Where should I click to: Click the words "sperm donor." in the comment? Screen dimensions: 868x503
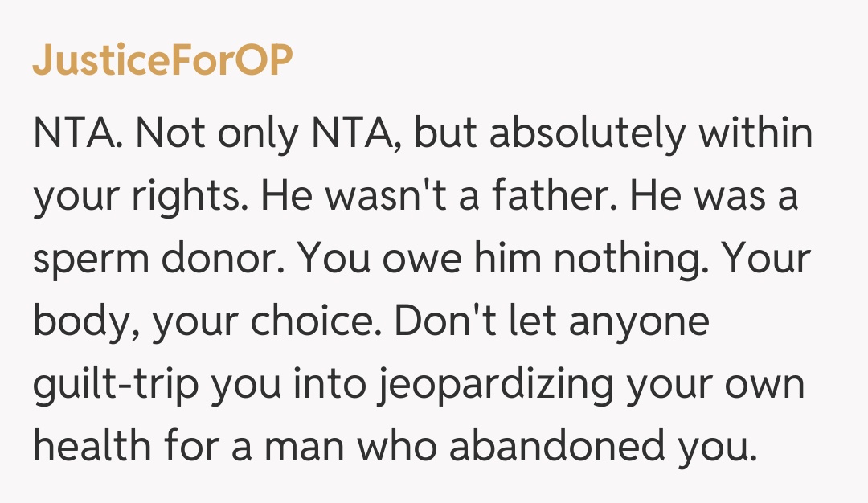pos(150,260)
